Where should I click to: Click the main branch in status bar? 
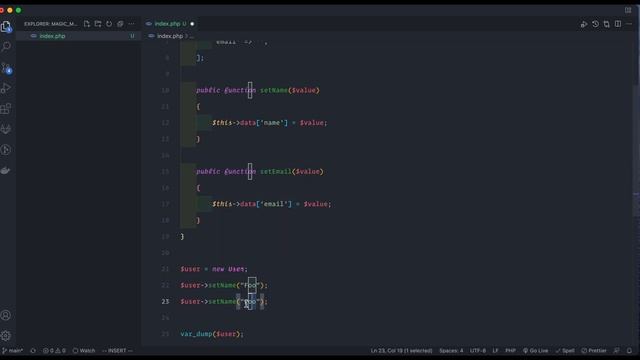[13, 351]
